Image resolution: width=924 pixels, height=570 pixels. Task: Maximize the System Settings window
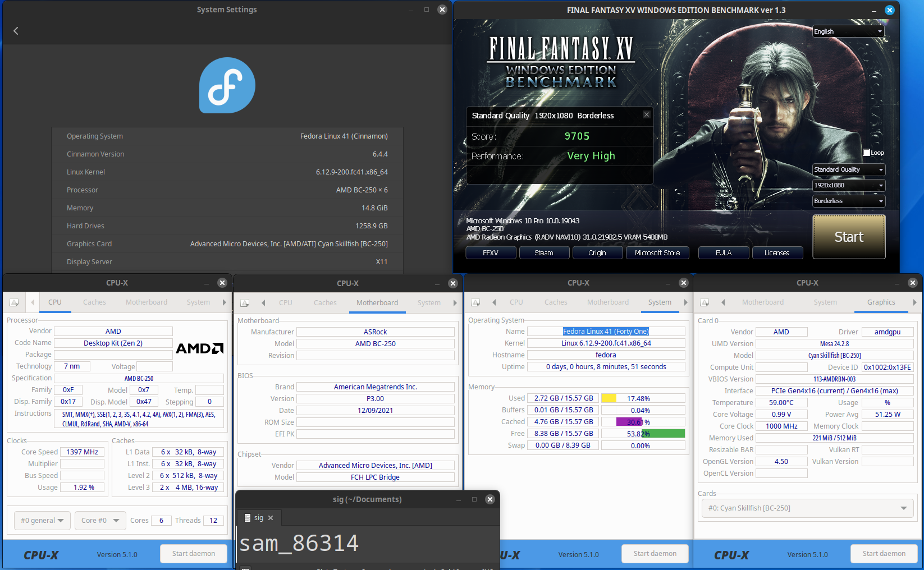point(427,10)
